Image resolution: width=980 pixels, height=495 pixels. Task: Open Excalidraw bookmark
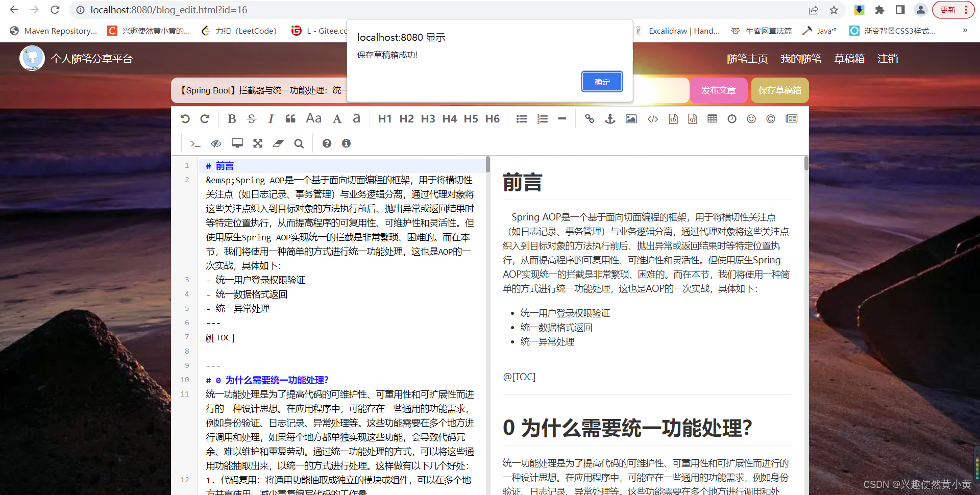pos(678,31)
